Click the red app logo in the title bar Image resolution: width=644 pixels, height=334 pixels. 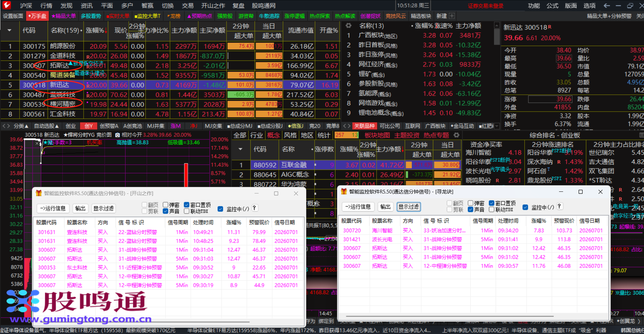coord(7,5)
